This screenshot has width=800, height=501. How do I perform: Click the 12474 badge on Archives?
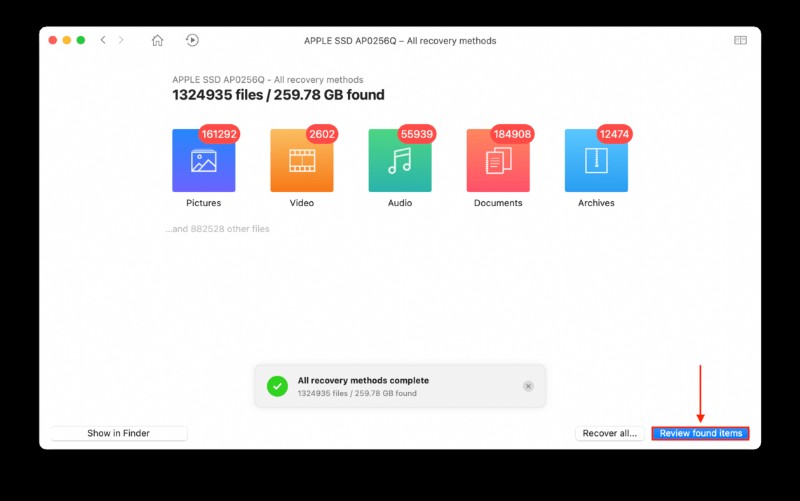point(614,134)
